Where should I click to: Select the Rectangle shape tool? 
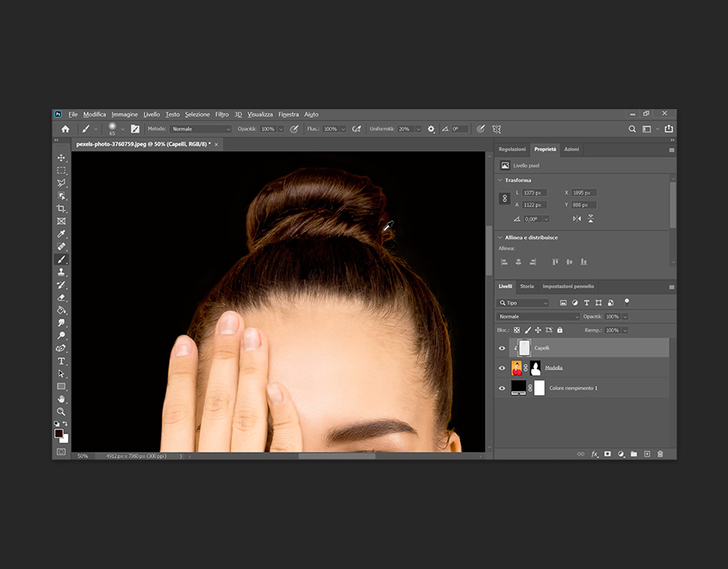61,386
